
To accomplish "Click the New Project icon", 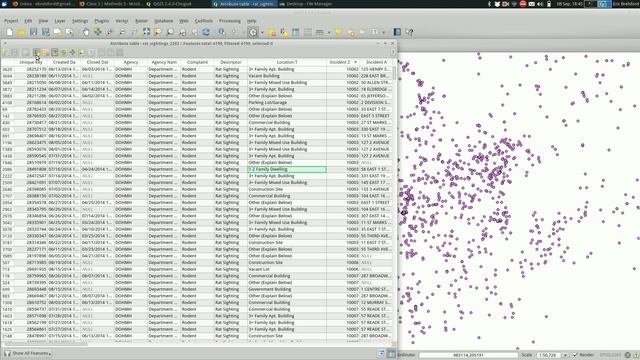I will [x=9, y=32].
